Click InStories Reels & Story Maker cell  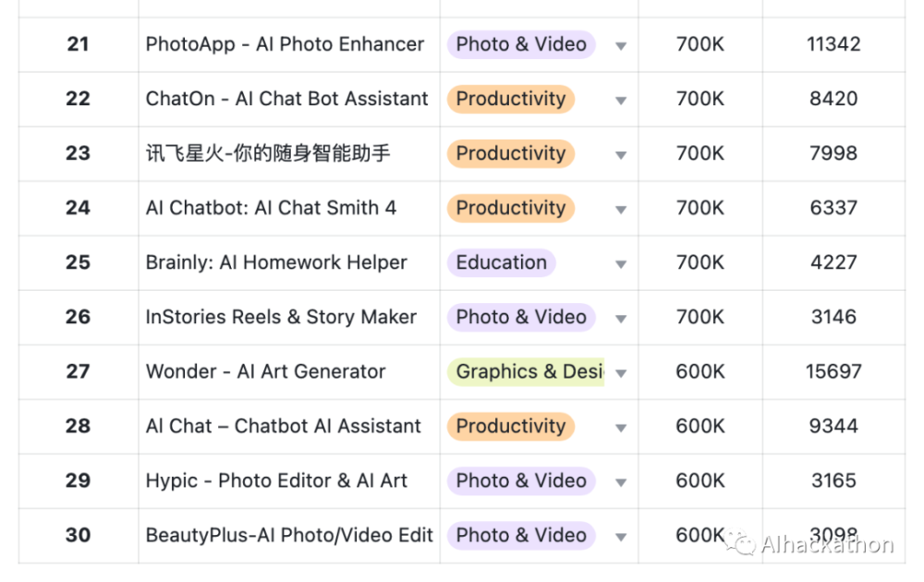tap(289, 318)
